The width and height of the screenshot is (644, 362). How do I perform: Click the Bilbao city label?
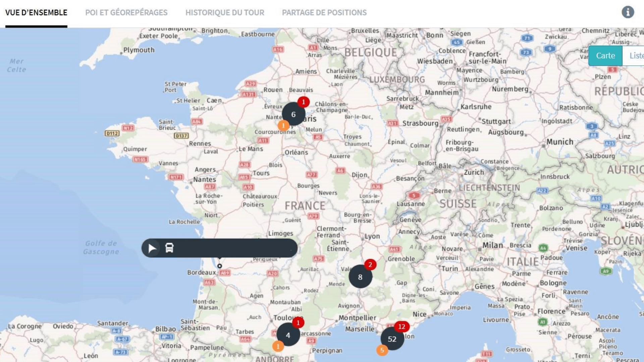tap(165, 329)
